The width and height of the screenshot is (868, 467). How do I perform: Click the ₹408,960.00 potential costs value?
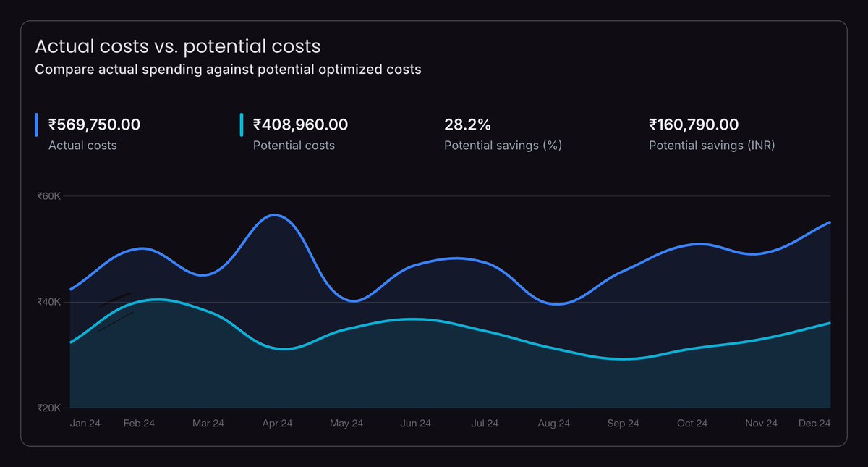click(300, 125)
